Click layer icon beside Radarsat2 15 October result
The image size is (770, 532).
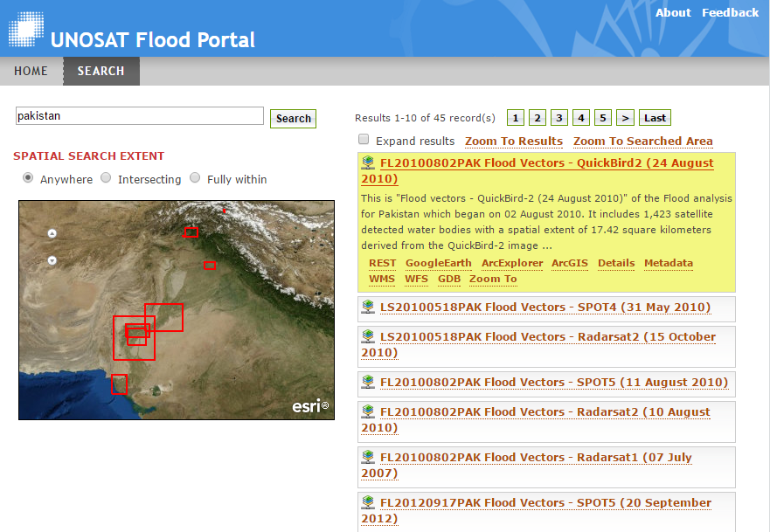pos(368,336)
